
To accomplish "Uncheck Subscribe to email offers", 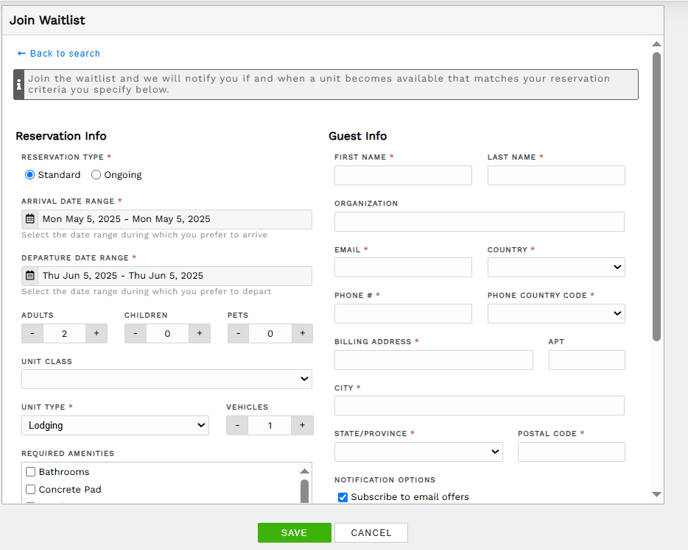I will 343,497.
